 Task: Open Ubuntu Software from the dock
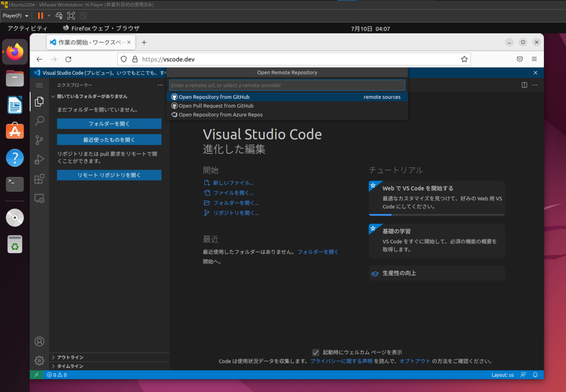pyautogui.click(x=15, y=131)
